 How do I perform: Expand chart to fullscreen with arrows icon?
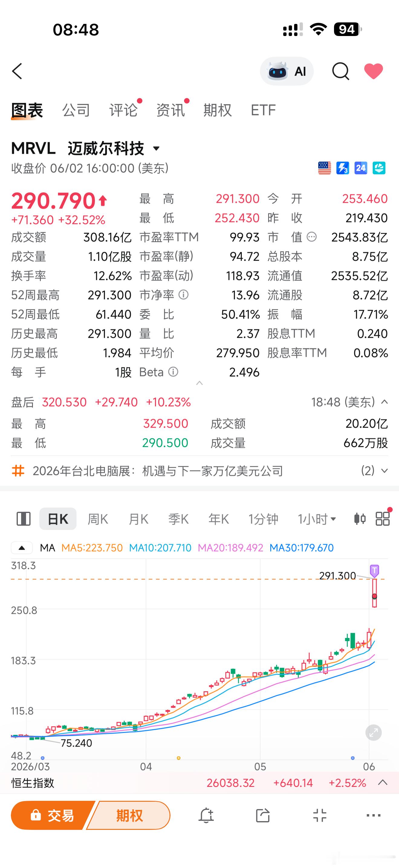(x=373, y=732)
